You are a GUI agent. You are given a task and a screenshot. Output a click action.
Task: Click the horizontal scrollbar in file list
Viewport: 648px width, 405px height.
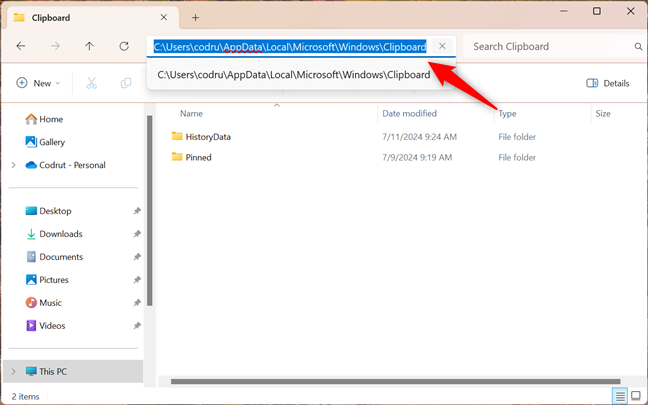point(395,381)
